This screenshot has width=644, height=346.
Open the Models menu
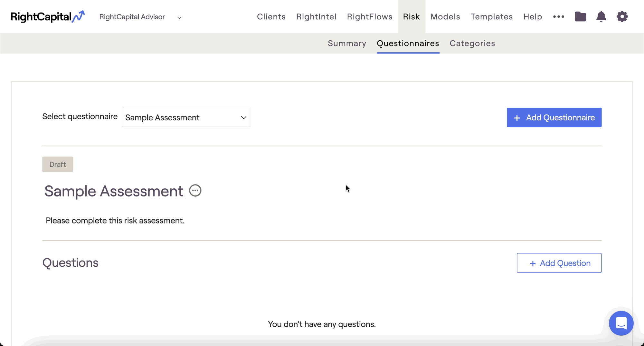point(445,16)
